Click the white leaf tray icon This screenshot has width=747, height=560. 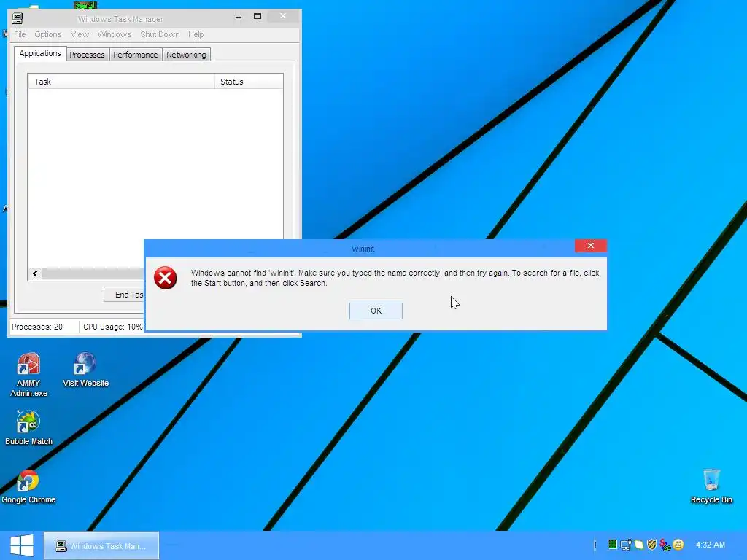tap(639, 544)
